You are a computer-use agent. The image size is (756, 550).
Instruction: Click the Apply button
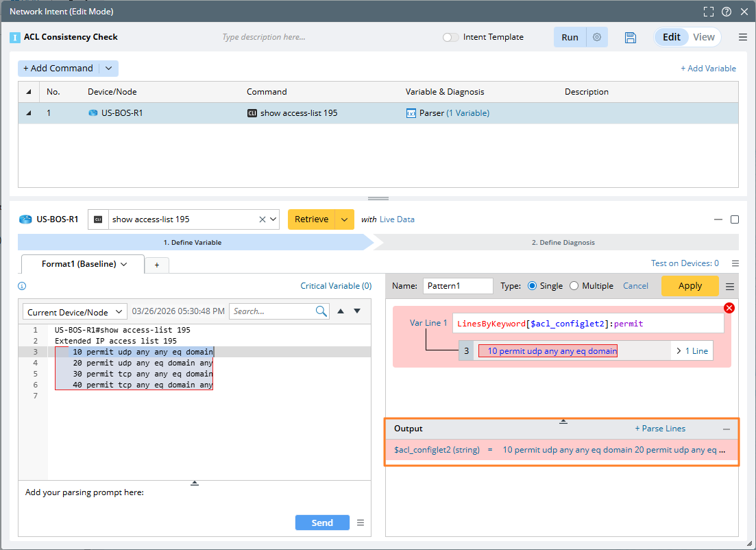tap(690, 286)
